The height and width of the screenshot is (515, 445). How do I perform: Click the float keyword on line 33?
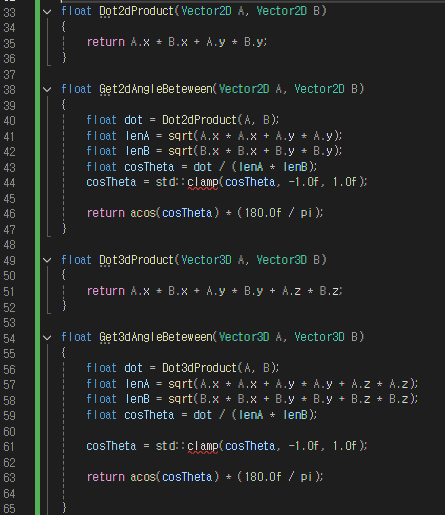(x=76, y=11)
